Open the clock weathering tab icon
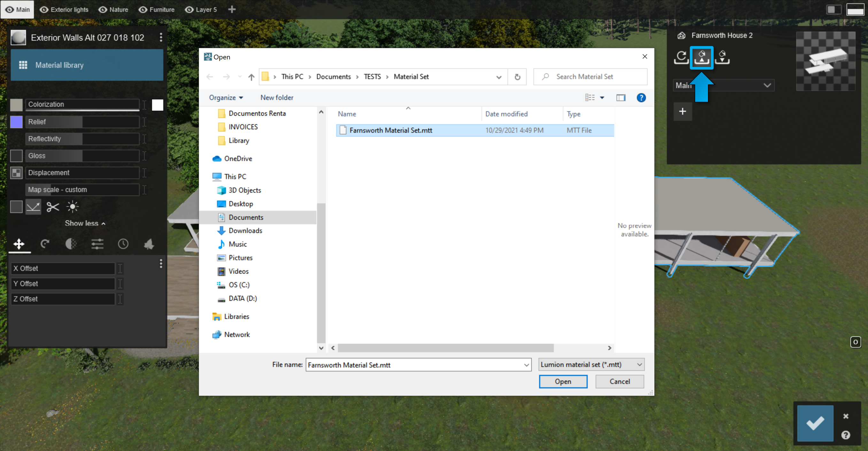This screenshot has height=451, width=868. click(123, 244)
